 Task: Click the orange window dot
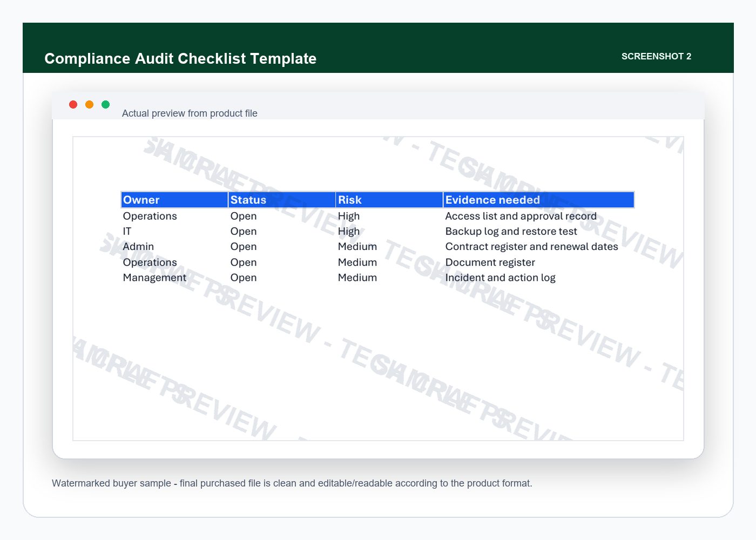[90, 104]
